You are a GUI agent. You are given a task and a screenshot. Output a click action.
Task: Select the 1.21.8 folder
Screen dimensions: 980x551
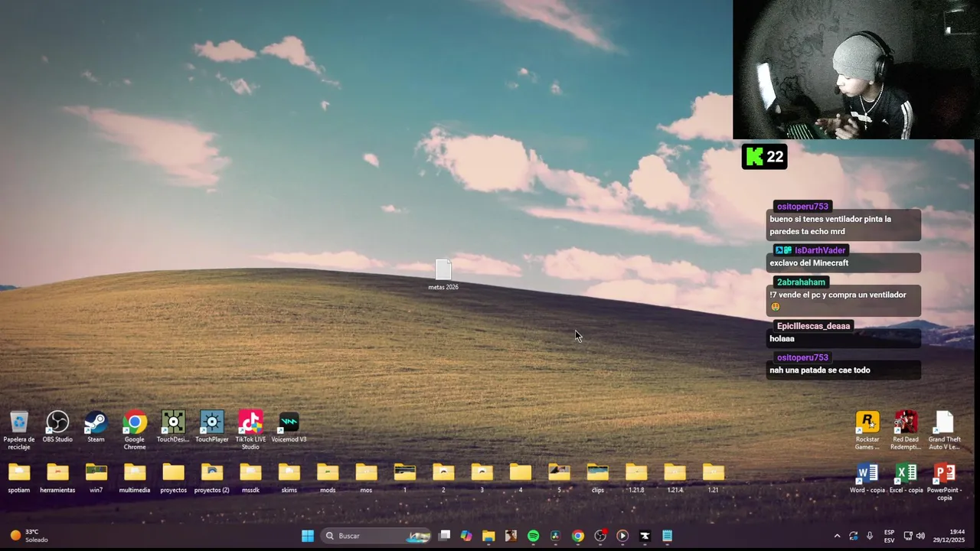(x=636, y=478)
